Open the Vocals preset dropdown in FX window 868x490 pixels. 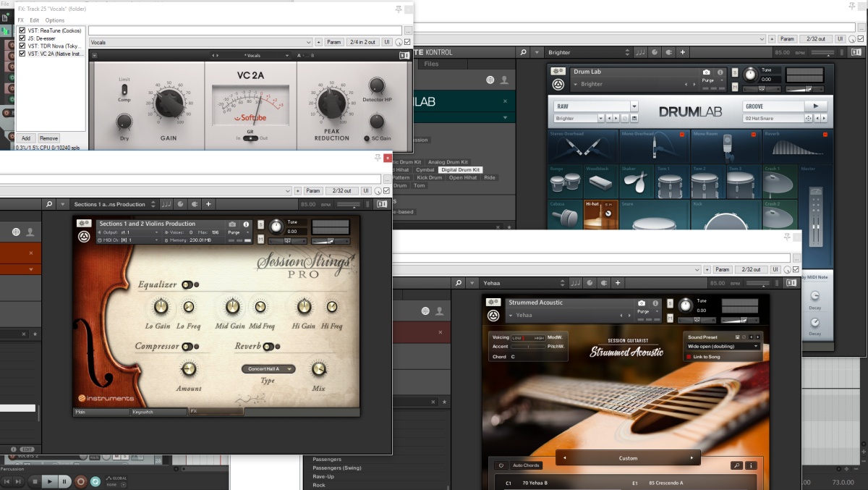201,43
